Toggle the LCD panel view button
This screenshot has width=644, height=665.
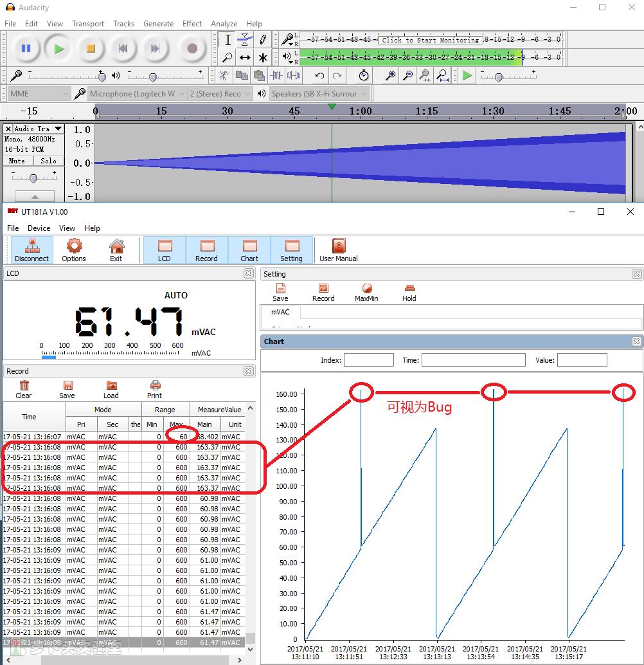point(165,250)
